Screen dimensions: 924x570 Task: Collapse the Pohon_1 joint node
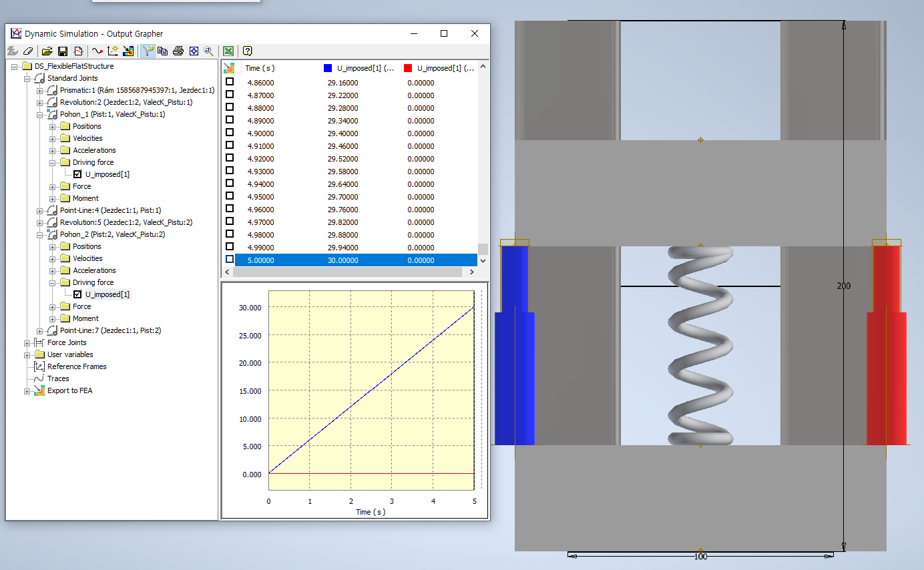coord(39,114)
